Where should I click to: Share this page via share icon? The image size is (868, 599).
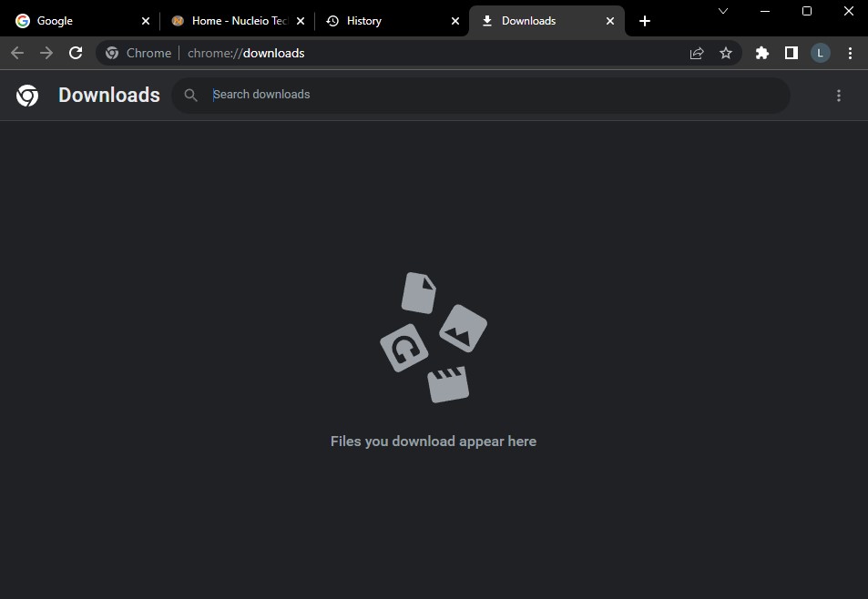coord(697,53)
